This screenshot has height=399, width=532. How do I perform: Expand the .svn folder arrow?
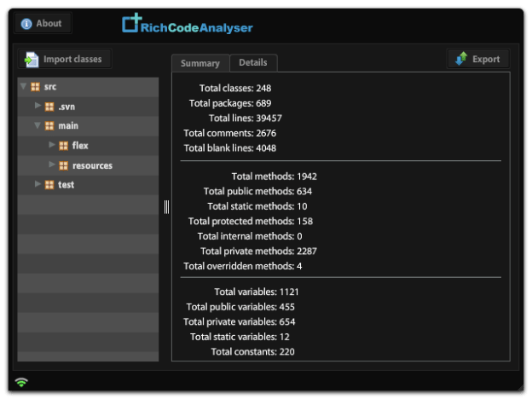click(38, 106)
